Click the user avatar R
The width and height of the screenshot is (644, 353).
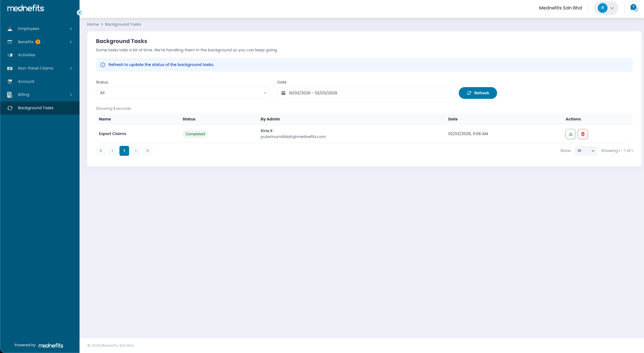pos(602,8)
